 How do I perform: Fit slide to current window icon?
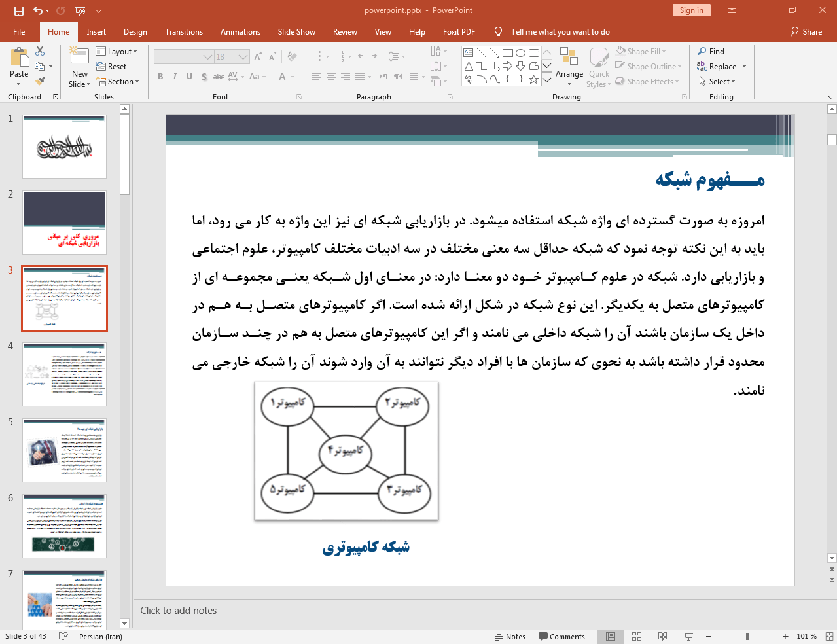click(x=828, y=637)
